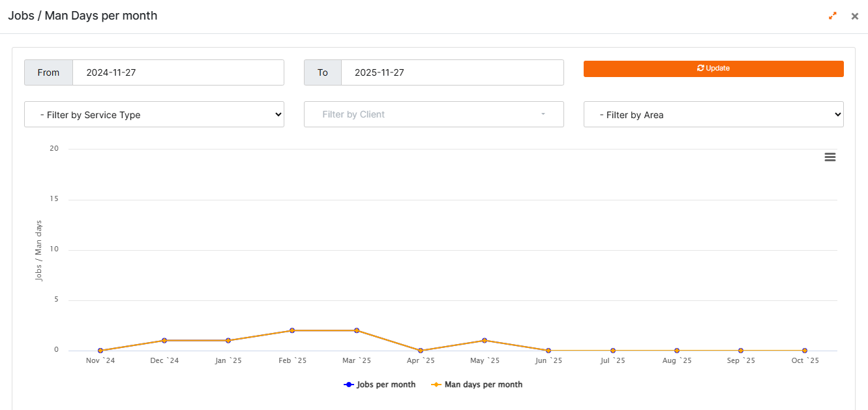
Task: Click the refresh icon inside Update button
Action: click(701, 69)
